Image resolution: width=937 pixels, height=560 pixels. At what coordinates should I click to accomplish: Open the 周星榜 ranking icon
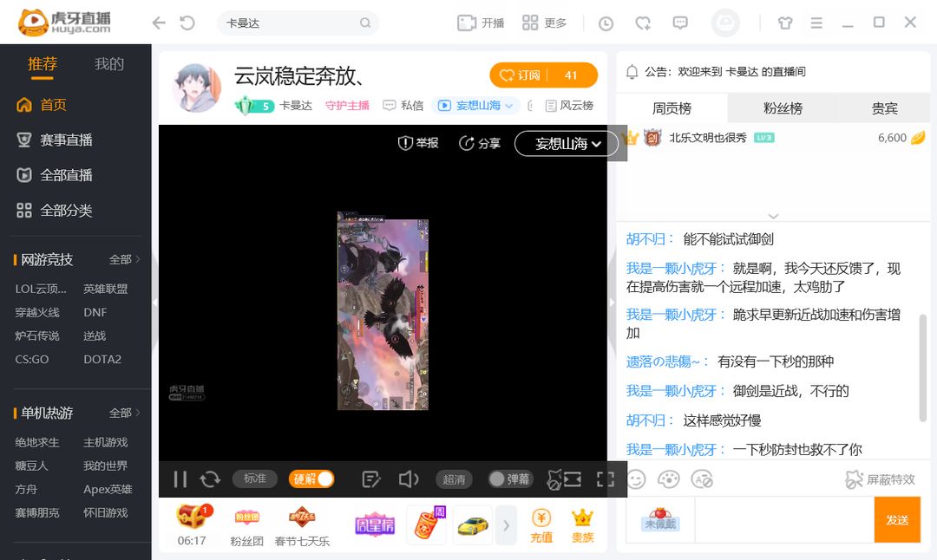375,524
